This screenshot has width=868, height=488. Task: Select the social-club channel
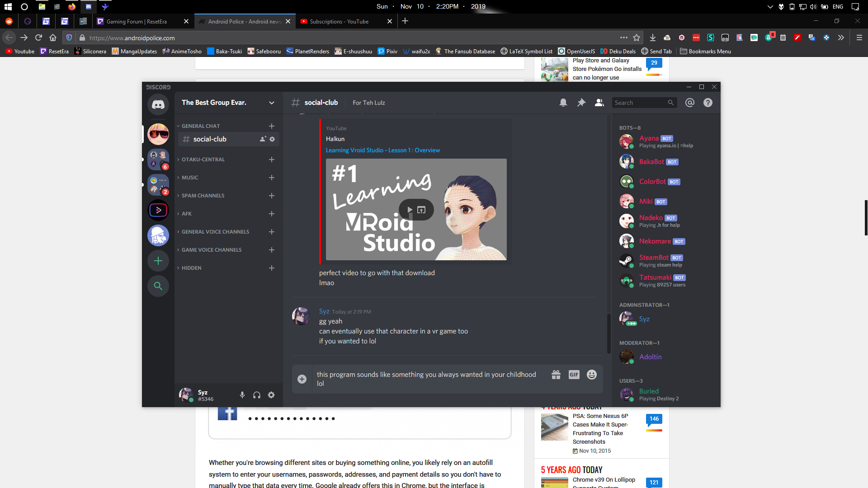(210, 139)
